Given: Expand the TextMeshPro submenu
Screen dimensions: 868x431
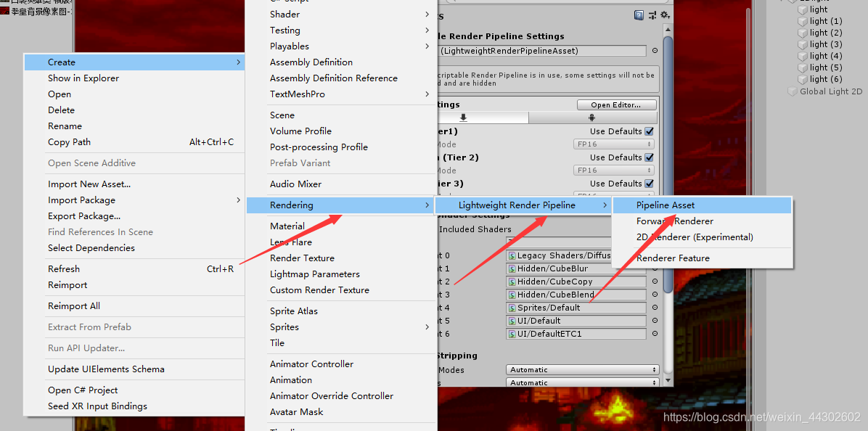Looking at the screenshot, I should (427, 94).
